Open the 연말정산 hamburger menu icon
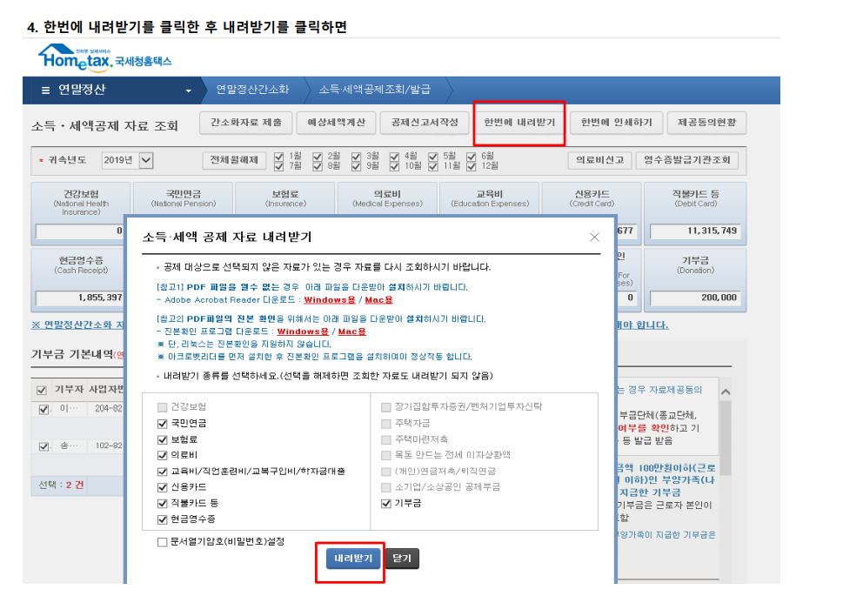The height and width of the screenshot is (616, 863). (46, 90)
